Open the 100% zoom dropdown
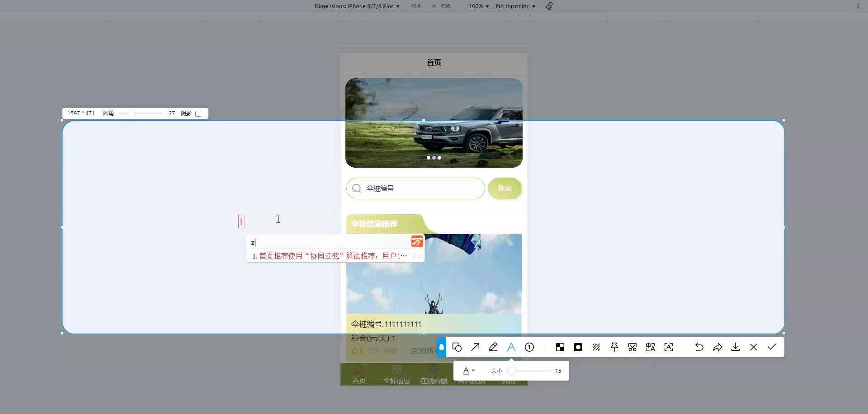 click(479, 6)
